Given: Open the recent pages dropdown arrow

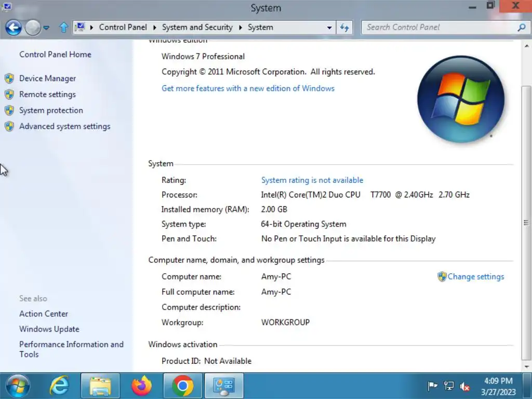Looking at the screenshot, I should (x=46, y=28).
